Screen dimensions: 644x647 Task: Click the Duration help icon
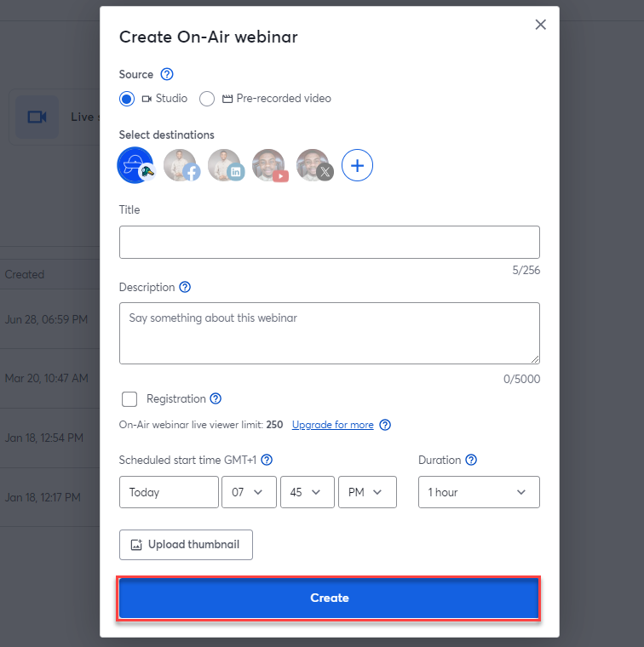click(x=471, y=460)
